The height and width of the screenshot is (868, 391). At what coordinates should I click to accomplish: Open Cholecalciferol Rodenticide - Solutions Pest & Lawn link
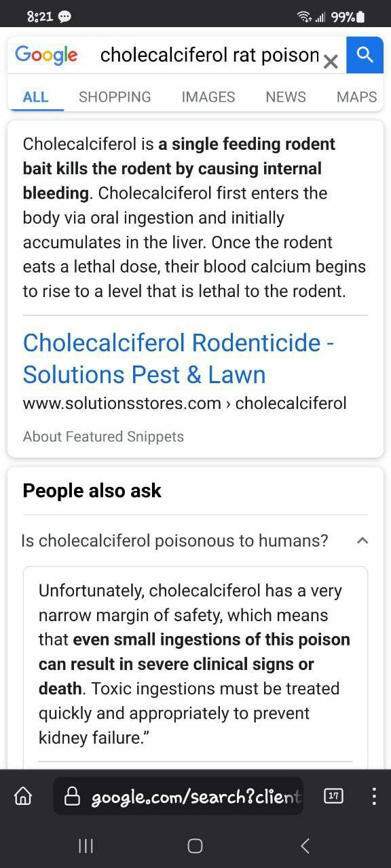tap(178, 358)
